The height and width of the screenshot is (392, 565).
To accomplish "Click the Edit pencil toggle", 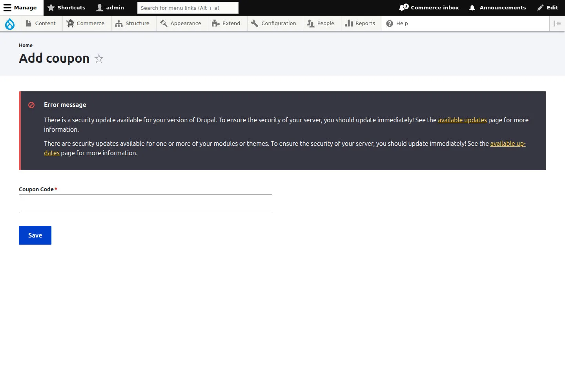I will (x=548, y=7).
